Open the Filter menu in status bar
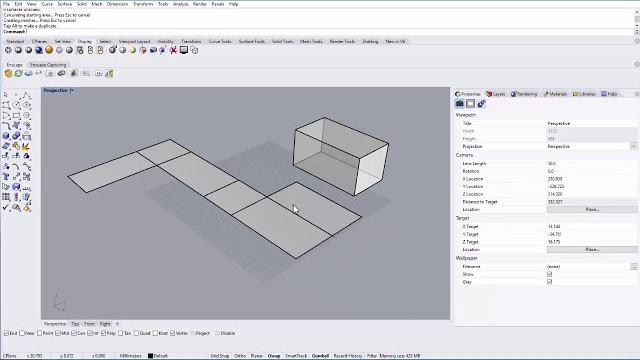Viewport: 640px width, 360px height. 371,356
